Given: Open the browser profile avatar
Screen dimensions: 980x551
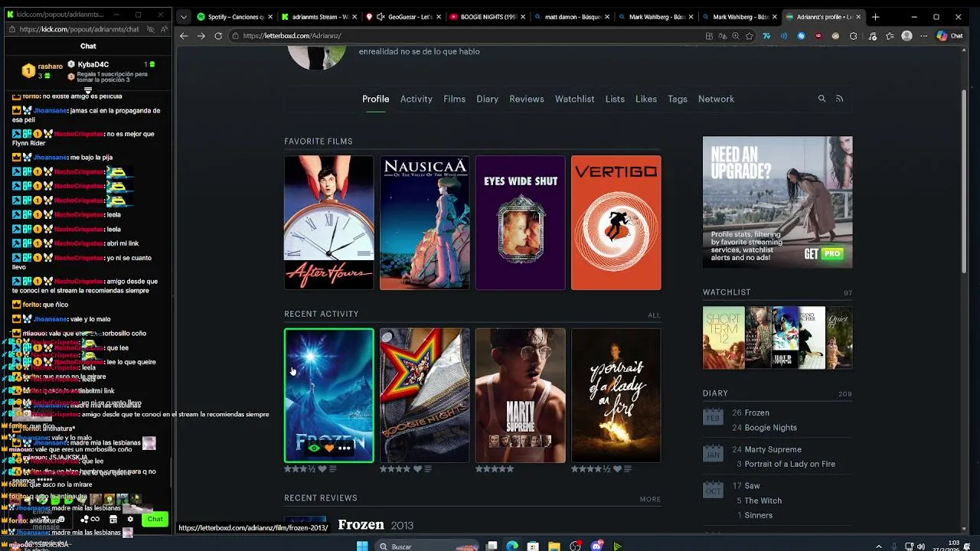Looking at the screenshot, I should pos(907,36).
